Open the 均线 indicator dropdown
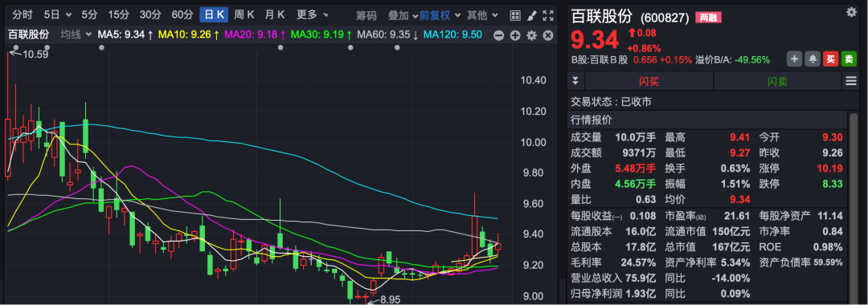The height and width of the screenshot is (305, 868). tap(76, 35)
